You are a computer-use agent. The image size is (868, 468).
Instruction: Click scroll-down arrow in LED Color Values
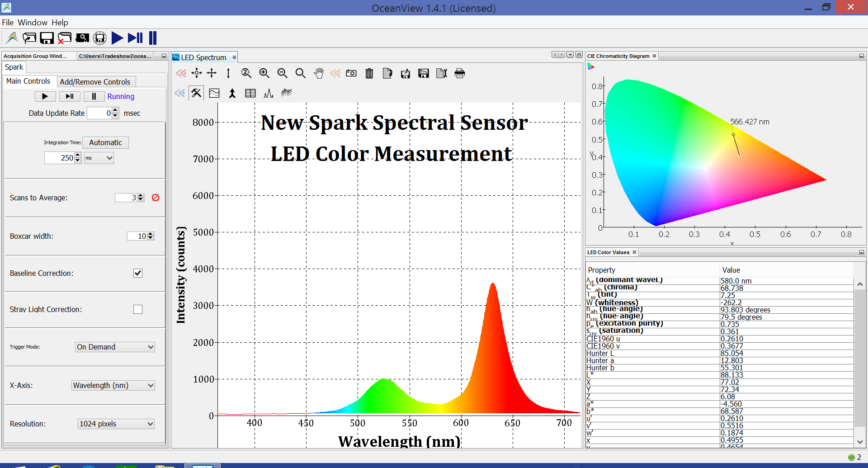[x=860, y=441]
